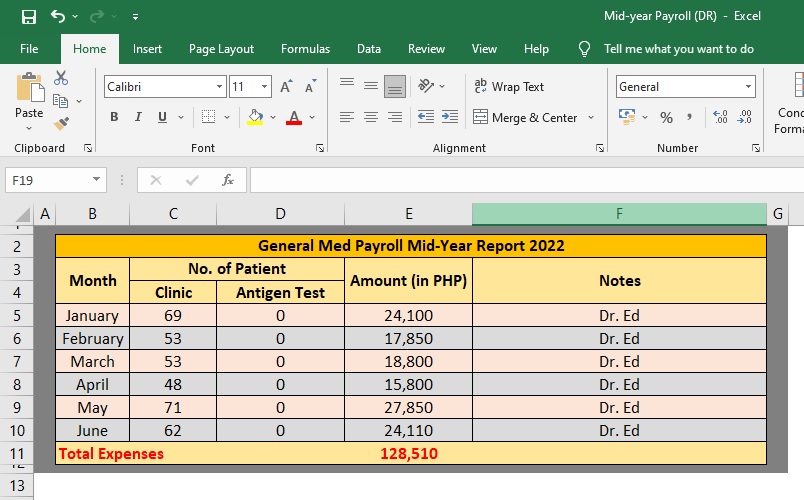This screenshot has width=804, height=500.
Task: Center text horizontally
Action: click(x=371, y=117)
